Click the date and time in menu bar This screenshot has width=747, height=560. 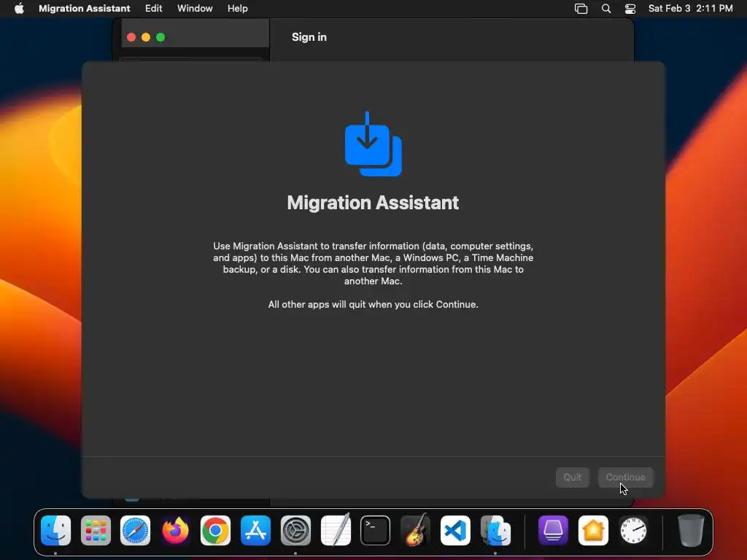690,9
